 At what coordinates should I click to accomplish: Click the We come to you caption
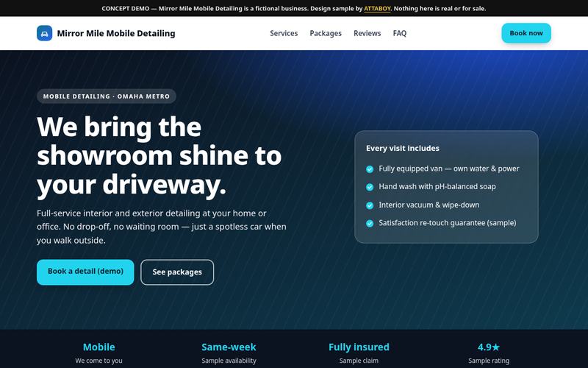(99, 361)
